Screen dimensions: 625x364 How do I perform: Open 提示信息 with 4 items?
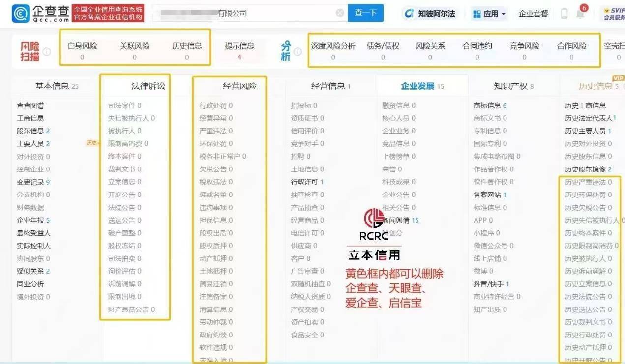[x=239, y=51]
